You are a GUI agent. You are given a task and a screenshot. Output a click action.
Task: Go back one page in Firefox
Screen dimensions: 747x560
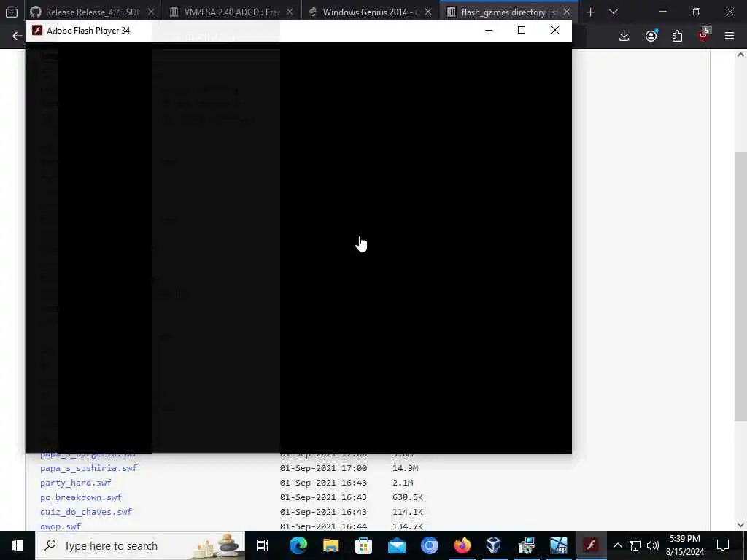pyautogui.click(x=18, y=36)
